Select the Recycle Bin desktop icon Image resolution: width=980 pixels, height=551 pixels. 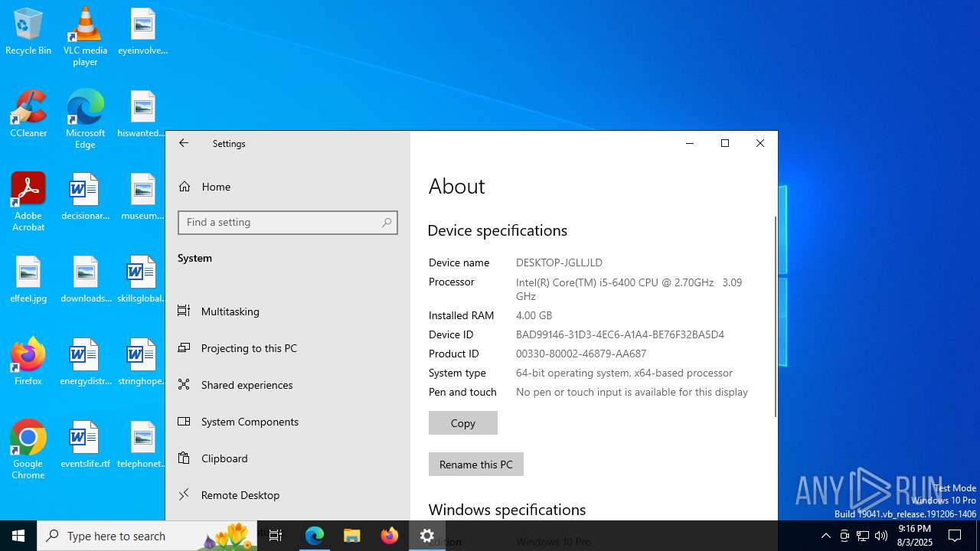(x=28, y=32)
